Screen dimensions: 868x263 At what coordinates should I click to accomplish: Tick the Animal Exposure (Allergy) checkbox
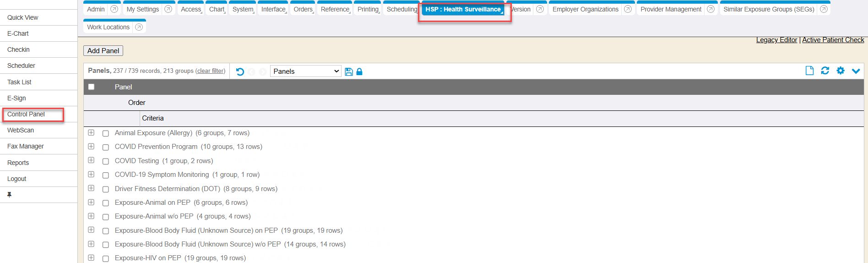coord(106,133)
